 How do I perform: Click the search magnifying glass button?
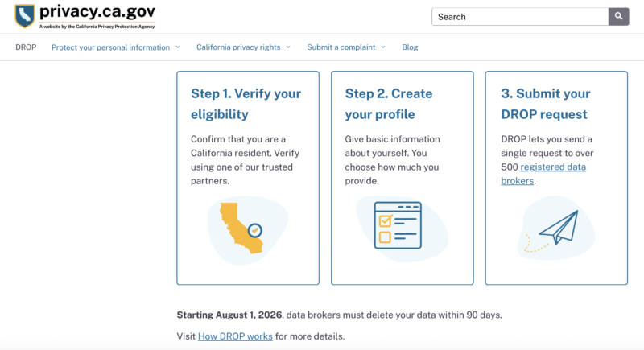tap(618, 16)
